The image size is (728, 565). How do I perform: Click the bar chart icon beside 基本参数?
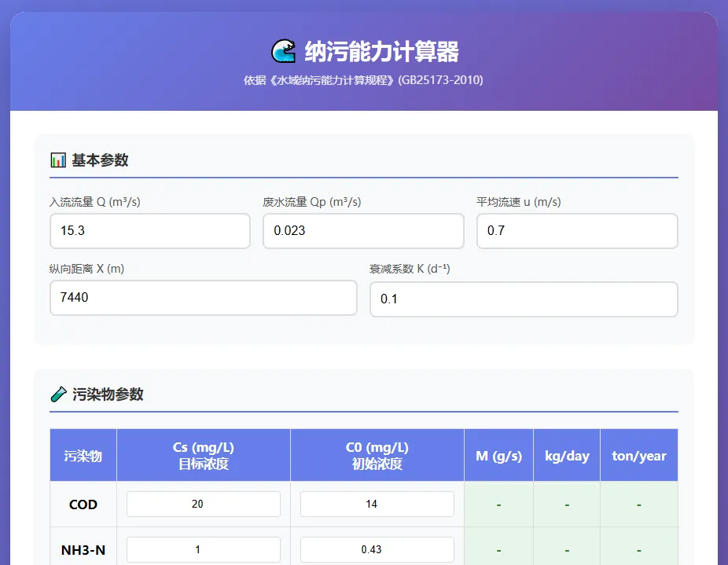pyautogui.click(x=58, y=160)
